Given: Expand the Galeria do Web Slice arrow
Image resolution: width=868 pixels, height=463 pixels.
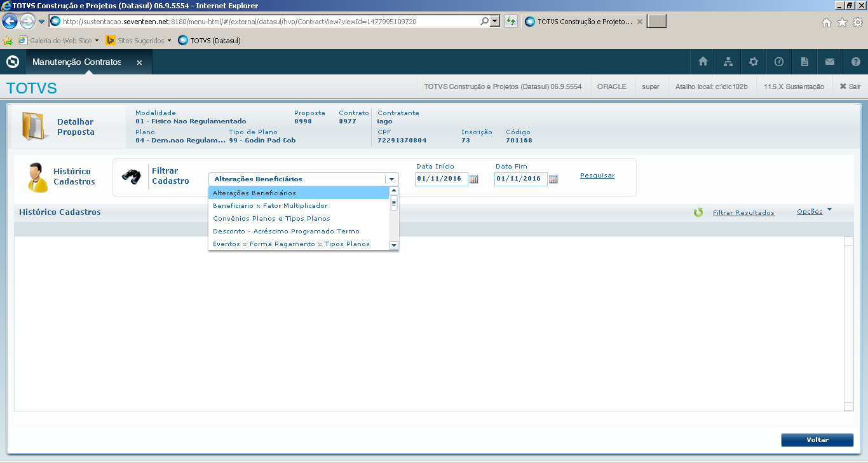Looking at the screenshot, I should pos(97,41).
